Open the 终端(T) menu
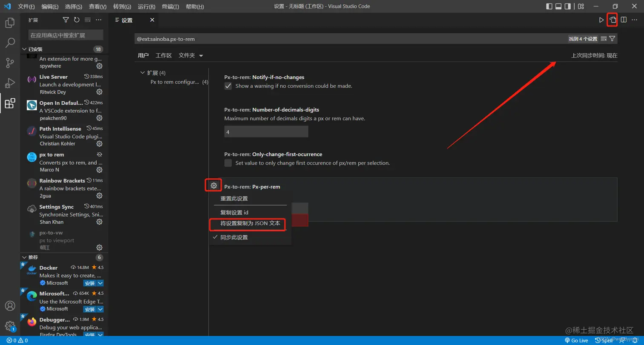644x345 pixels. point(171,7)
